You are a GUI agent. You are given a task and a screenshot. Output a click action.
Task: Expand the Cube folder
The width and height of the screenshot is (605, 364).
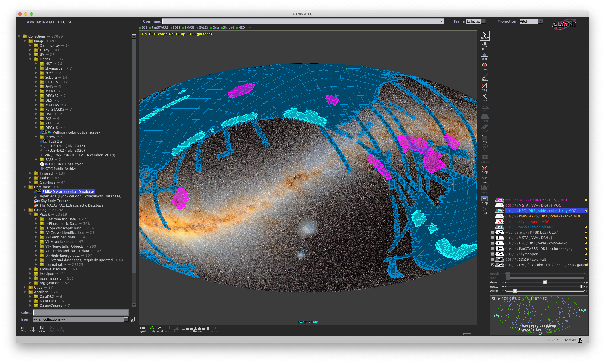(25, 287)
